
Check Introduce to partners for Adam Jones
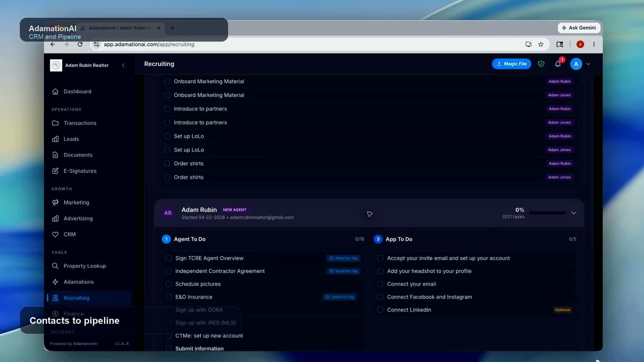coord(167,122)
